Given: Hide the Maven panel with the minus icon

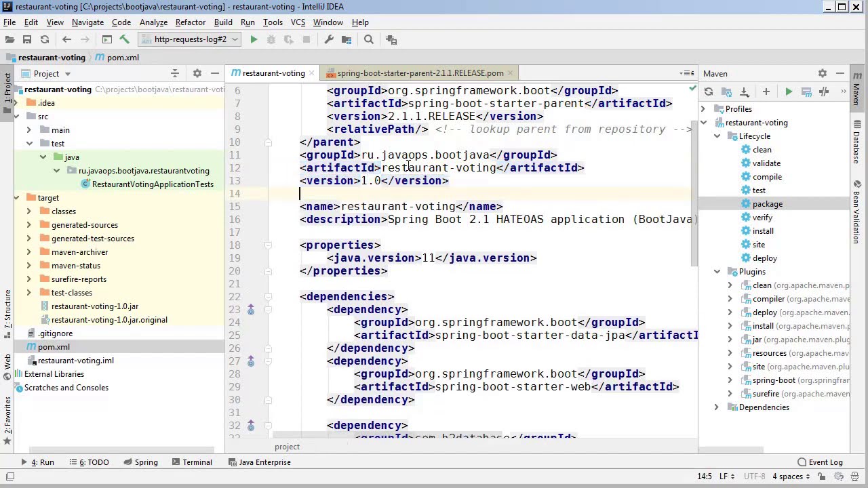Looking at the screenshot, I should click(x=840, y=73).
